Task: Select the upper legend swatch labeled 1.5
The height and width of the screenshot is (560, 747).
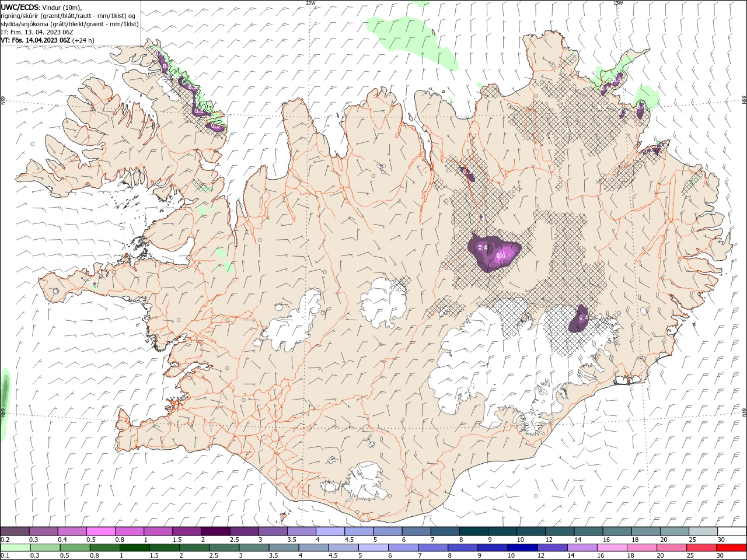Action: click(187, 531)
